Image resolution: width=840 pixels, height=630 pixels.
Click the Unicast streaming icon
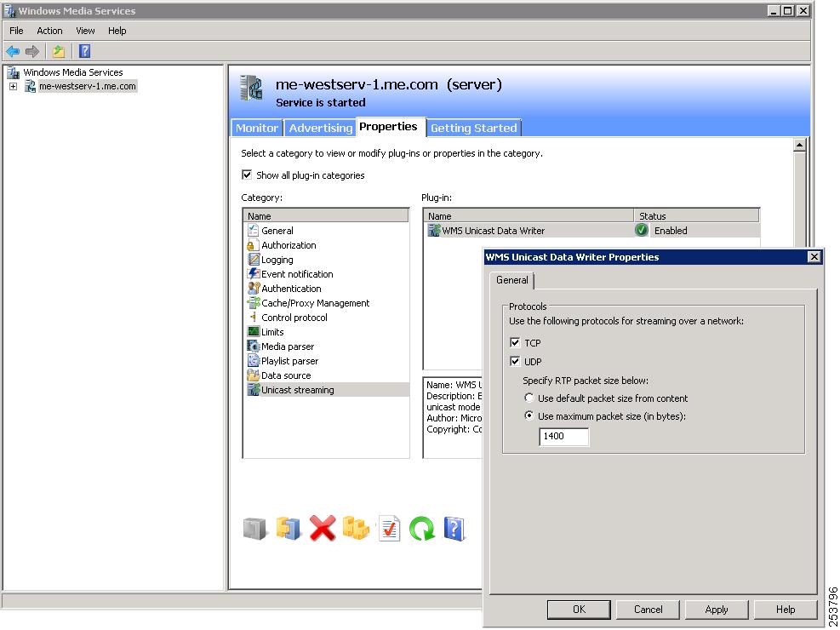[x=254, y=389]
